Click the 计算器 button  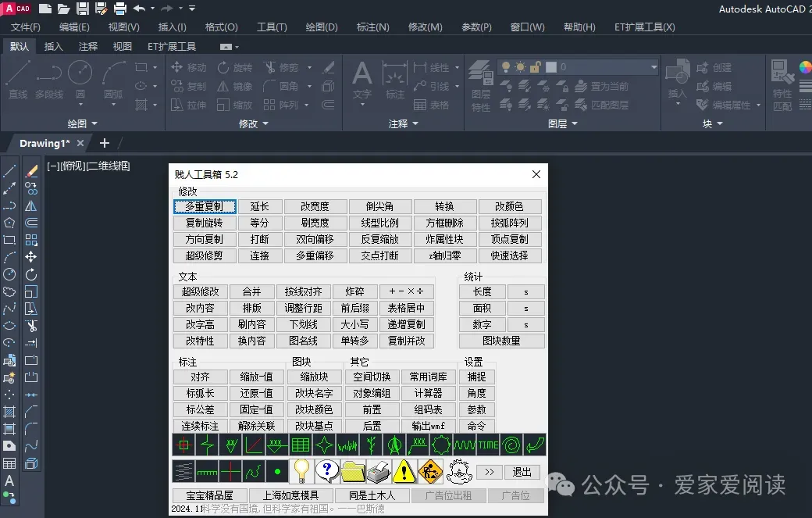tap(429, 393)
